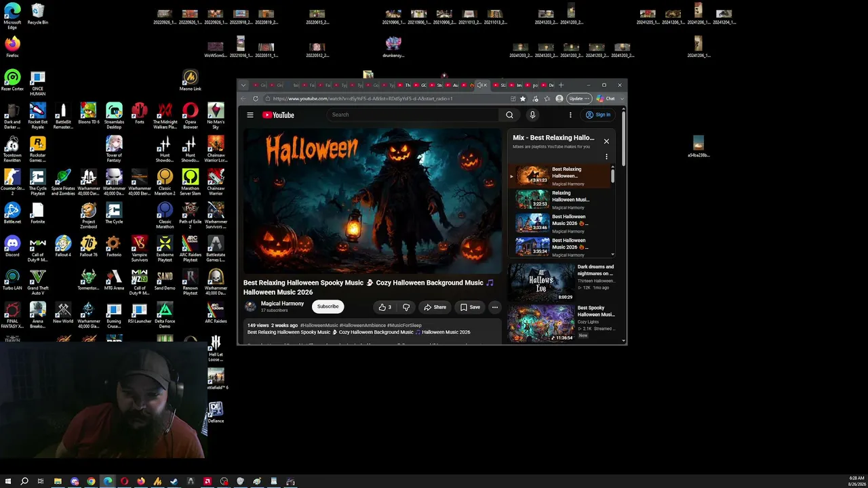Go to YouTube home via logo

pyautogui.click(x=279, y=115)
